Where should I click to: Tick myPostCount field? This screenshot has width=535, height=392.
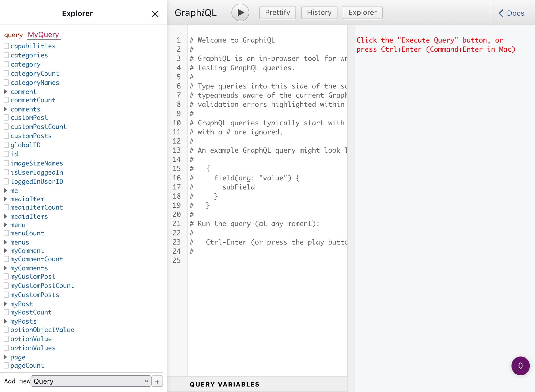point(7,312)
